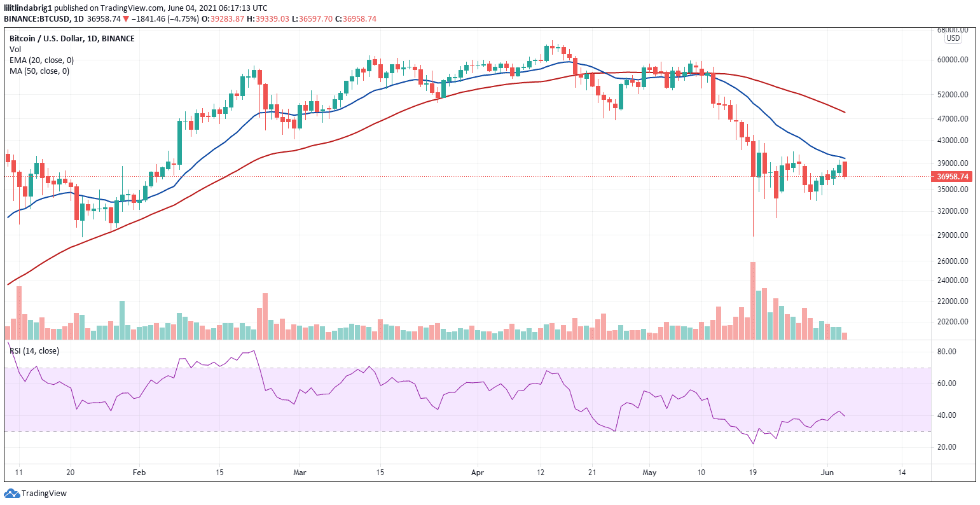The image size is (980, 505).
Task: Open the USD currency selector
Action: pyautogui.click(x=953, y=38)
